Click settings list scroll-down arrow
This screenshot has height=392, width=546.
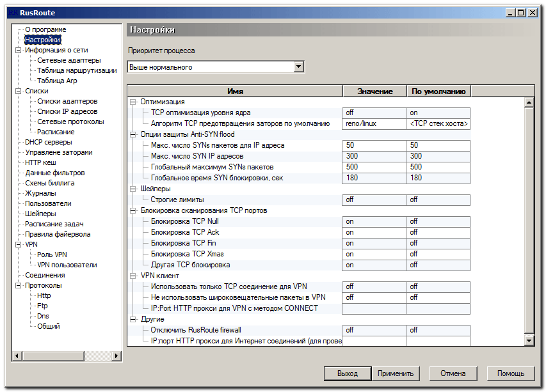[529, 340]
